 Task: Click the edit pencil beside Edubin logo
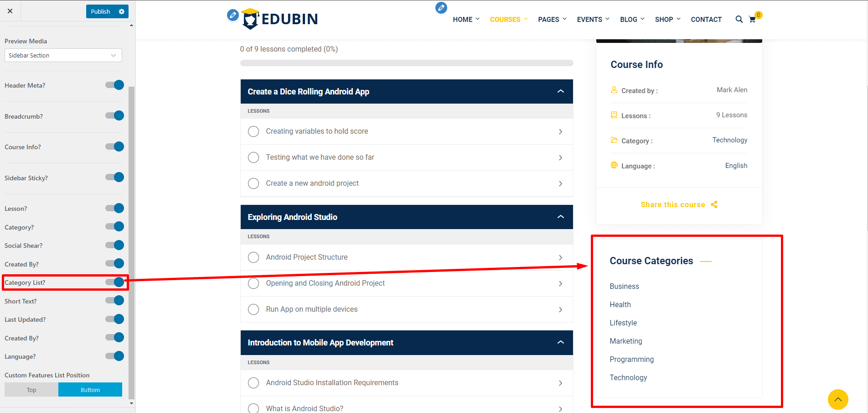pos(232,15)
